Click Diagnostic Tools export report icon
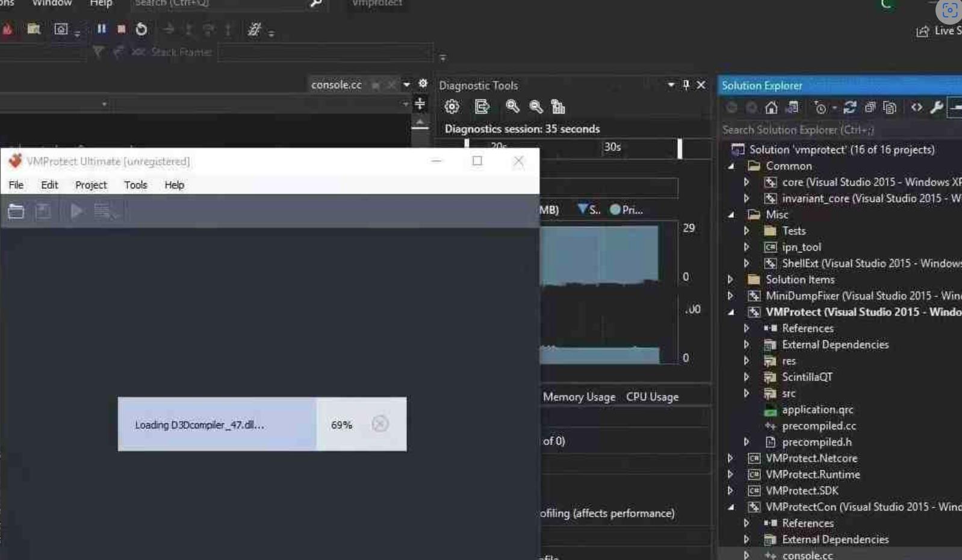 (x=482, y=106)
